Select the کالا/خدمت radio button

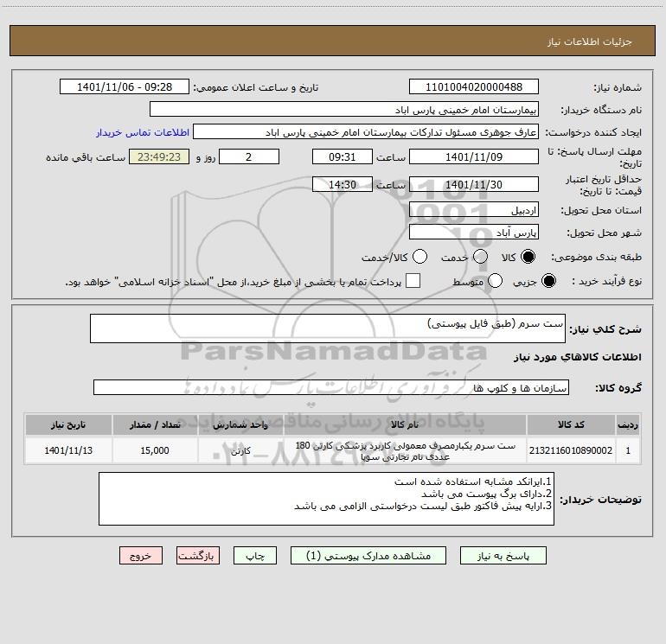point(420,257)
